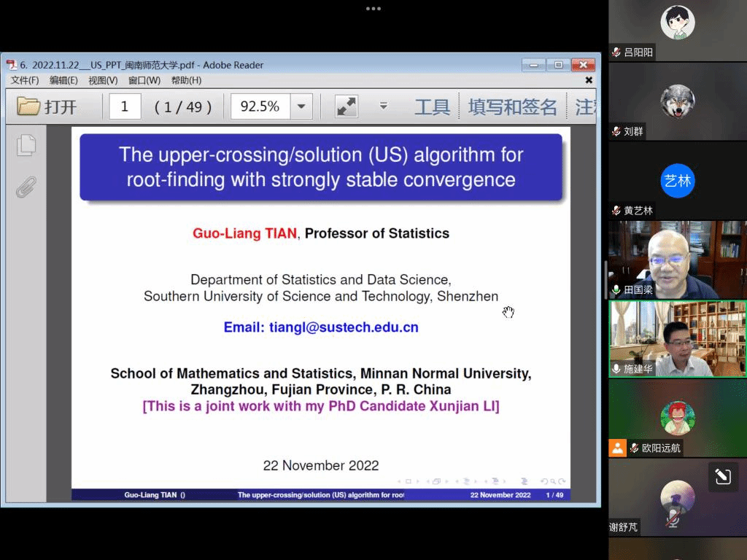Screen dimensions: 747x560
Task: Click the page number input field
Action: click(x=125, y=106)
